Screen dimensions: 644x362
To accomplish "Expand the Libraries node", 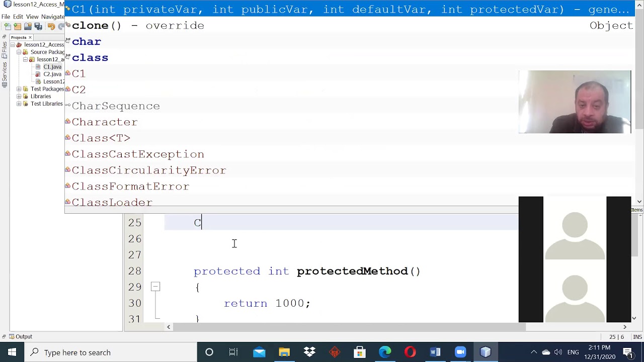I will point(19,97).
